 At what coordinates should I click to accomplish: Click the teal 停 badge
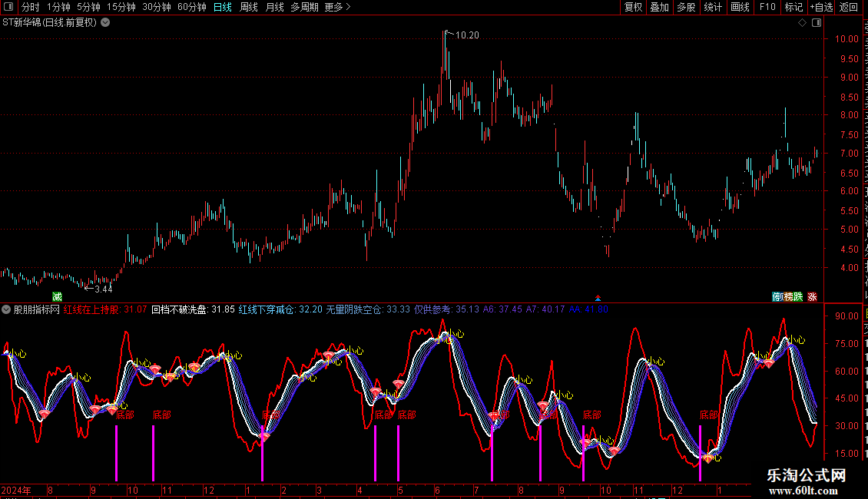pyautogui.click(x=777, y=296)
